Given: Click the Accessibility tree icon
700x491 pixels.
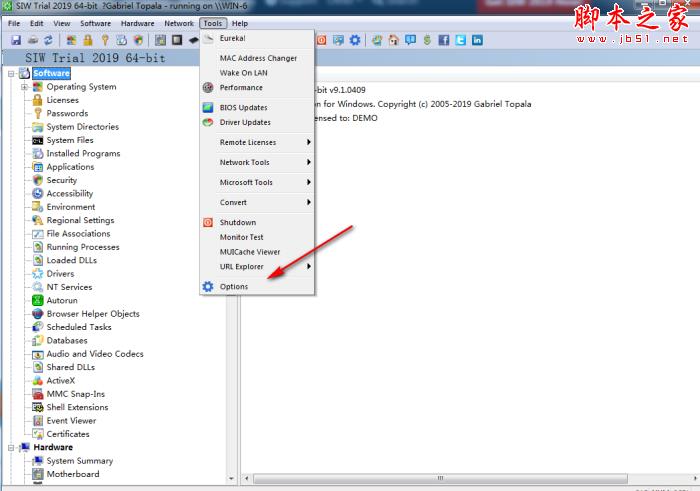Looking at the screenshot, I should (x=38, y=193).
